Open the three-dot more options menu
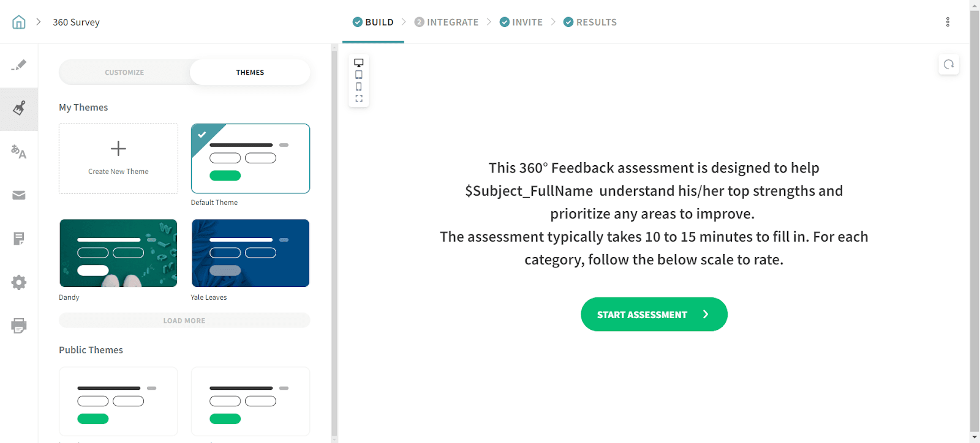This screenshot has width=980, height=443. click(x=948, y=22)
